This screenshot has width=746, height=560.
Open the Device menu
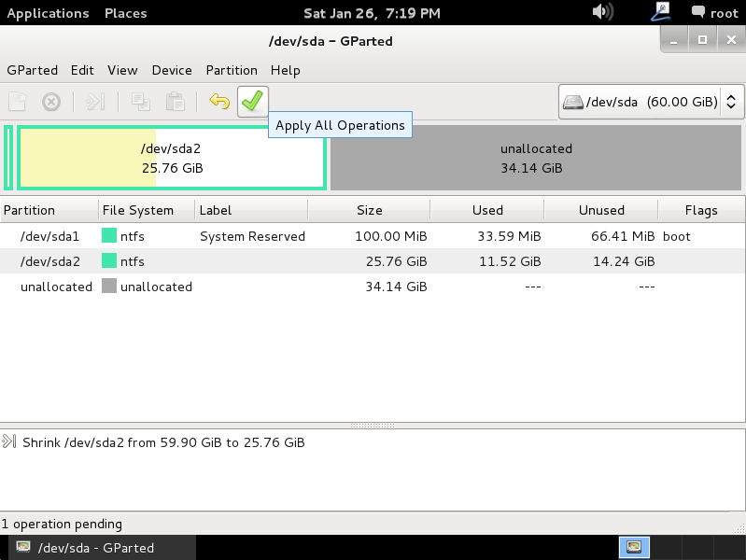coord(172,70)
